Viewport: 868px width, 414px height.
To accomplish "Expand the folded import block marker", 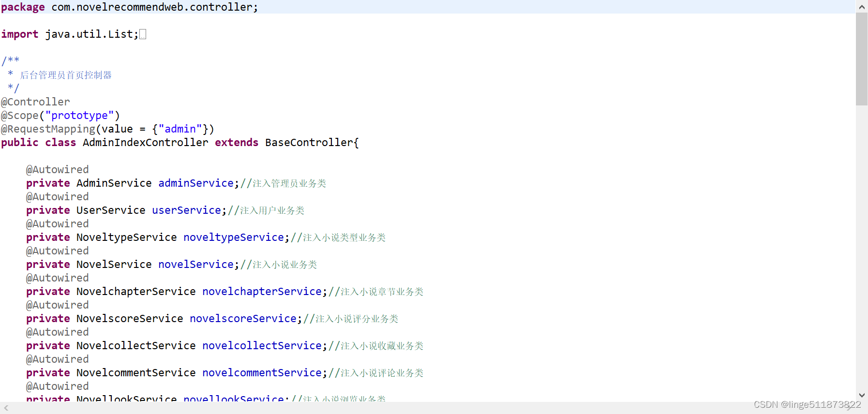I will pos(143,34).
